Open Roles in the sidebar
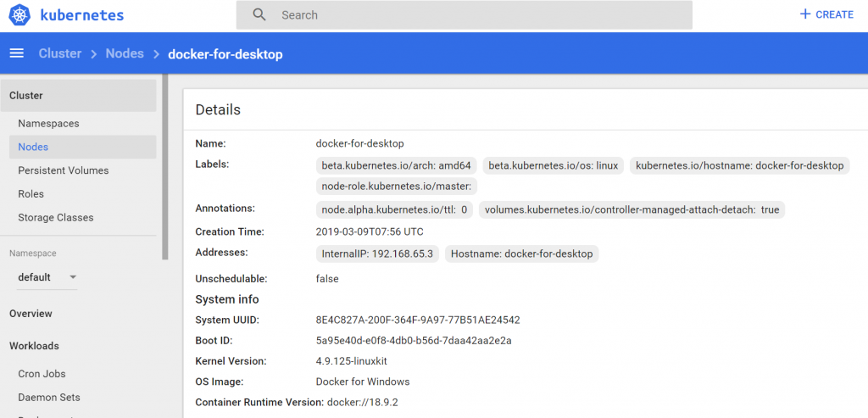 pyautogui.click(x=31, y=194)
